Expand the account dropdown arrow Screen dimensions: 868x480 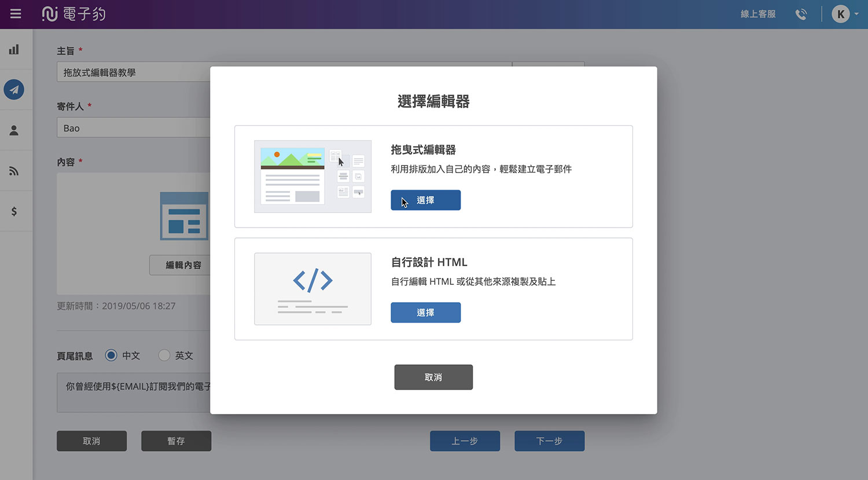pyautogui.click(x=856, y=14)
